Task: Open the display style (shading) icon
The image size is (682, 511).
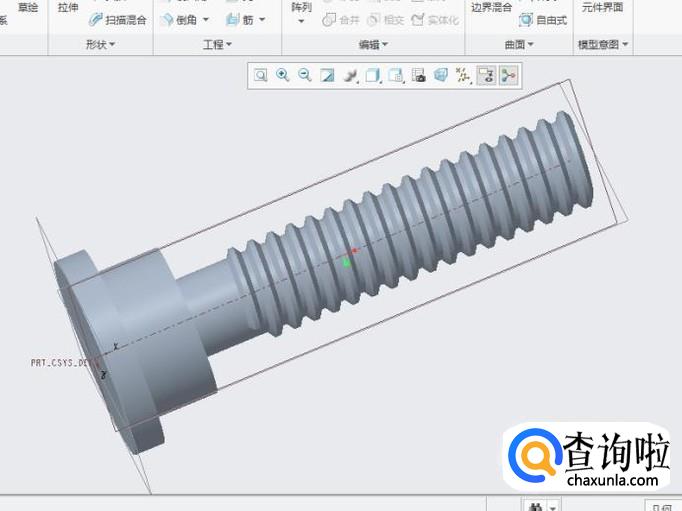Action: tap(350, 76)
